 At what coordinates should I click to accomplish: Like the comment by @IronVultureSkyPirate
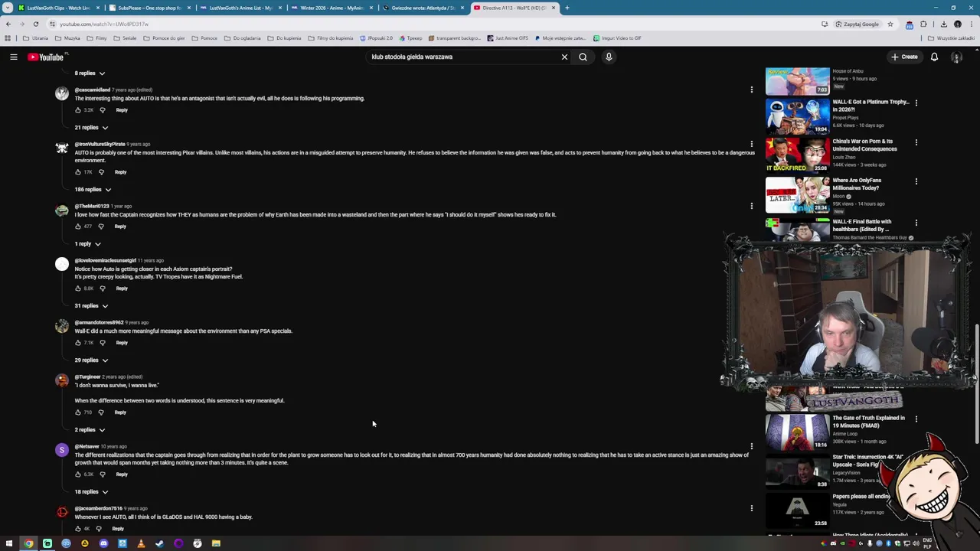78,172
